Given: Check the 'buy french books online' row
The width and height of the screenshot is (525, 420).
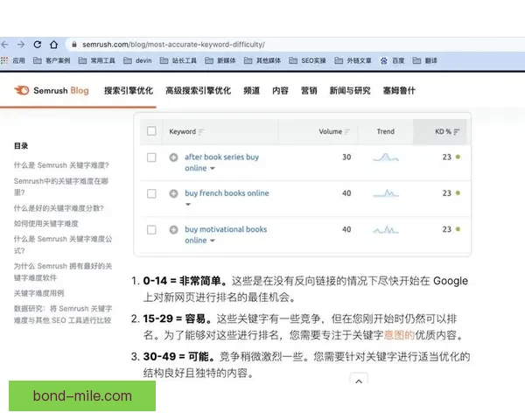Looking at the screenshot, I should point(151,193).
